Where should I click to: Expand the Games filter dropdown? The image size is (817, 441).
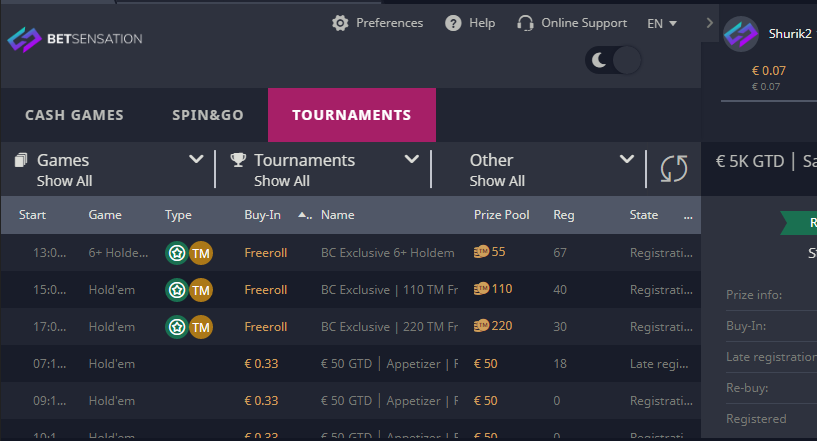click(196, 160)
